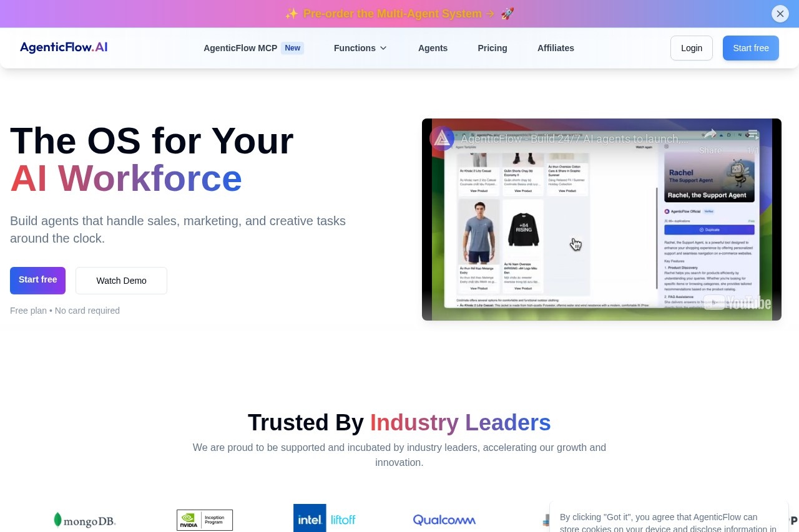The height and width of the screenshot is (532, 799).
Task: Click the chevron next to Functions
Action: coord(383,48)
